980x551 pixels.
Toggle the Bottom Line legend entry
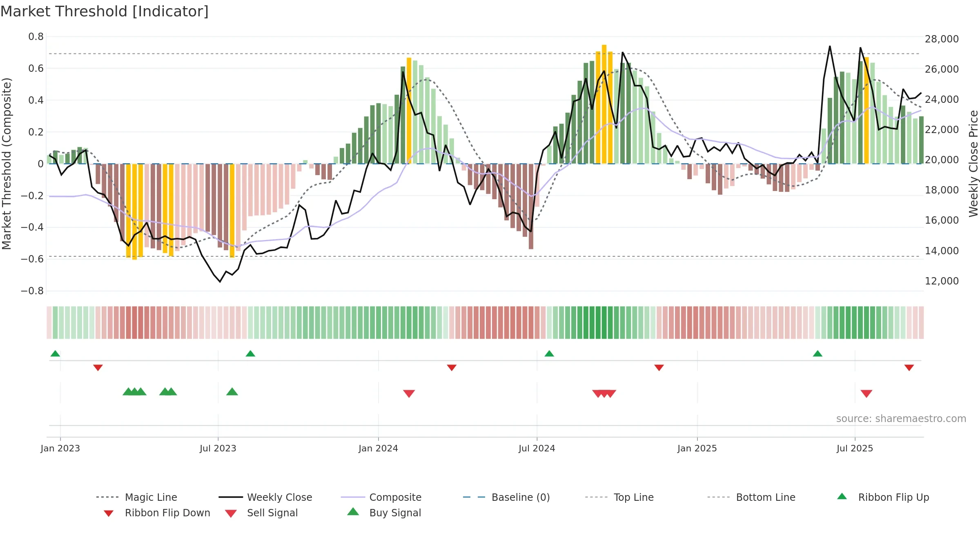coord(751,497)
